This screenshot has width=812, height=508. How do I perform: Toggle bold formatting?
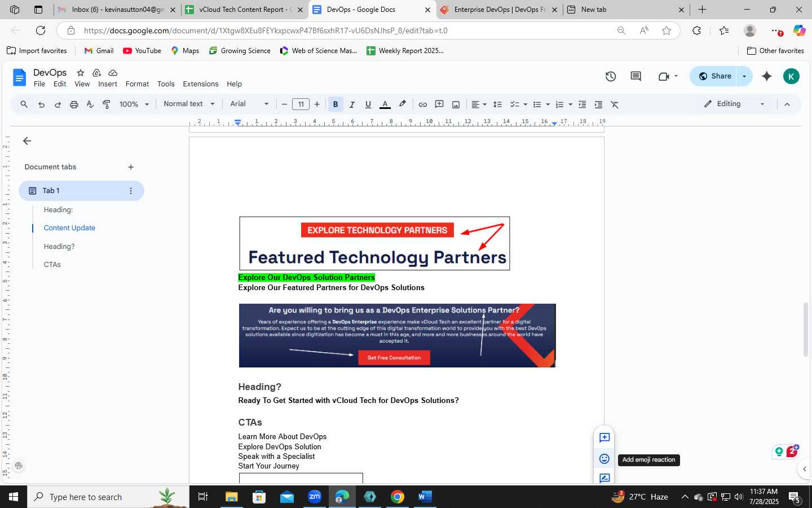(336, 104)
